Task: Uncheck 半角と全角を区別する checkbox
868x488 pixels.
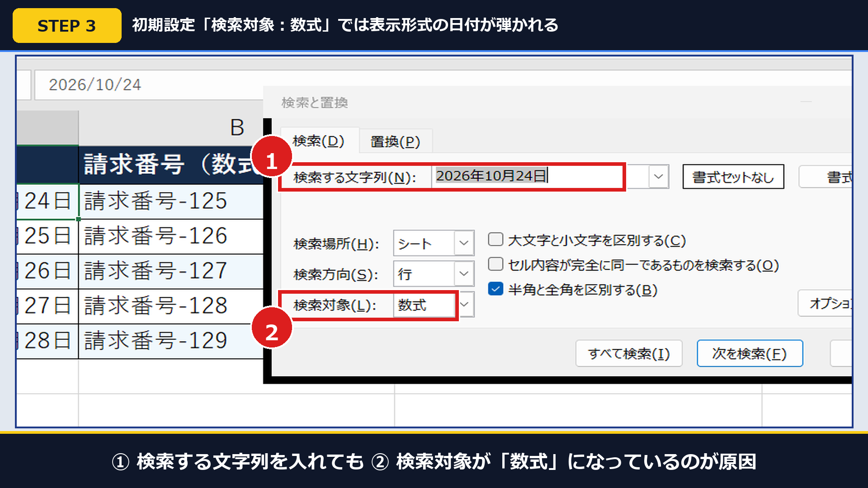Action: [x=495, y=289]
